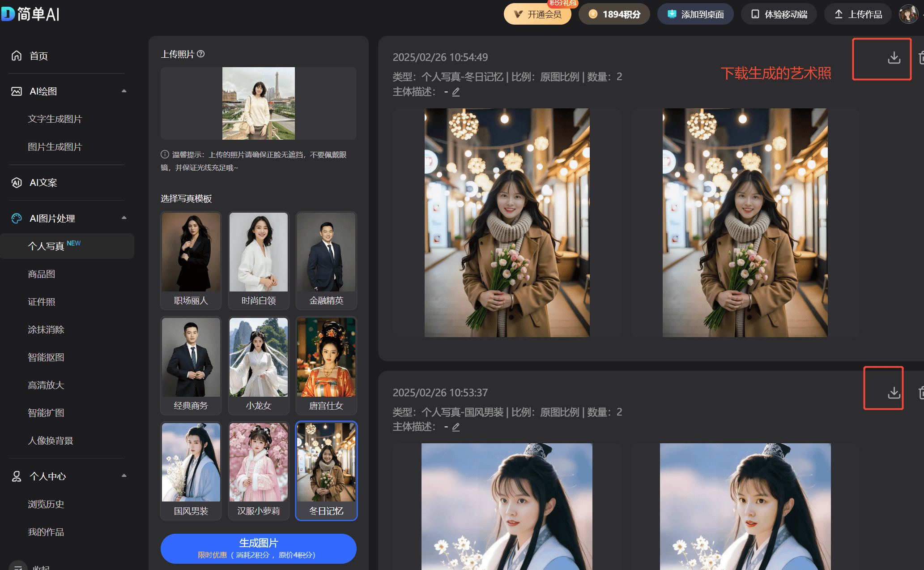Click the download icon for the 10:53:37 result
924x570 pixels.
pyautogui.click(x=894, y=393)
